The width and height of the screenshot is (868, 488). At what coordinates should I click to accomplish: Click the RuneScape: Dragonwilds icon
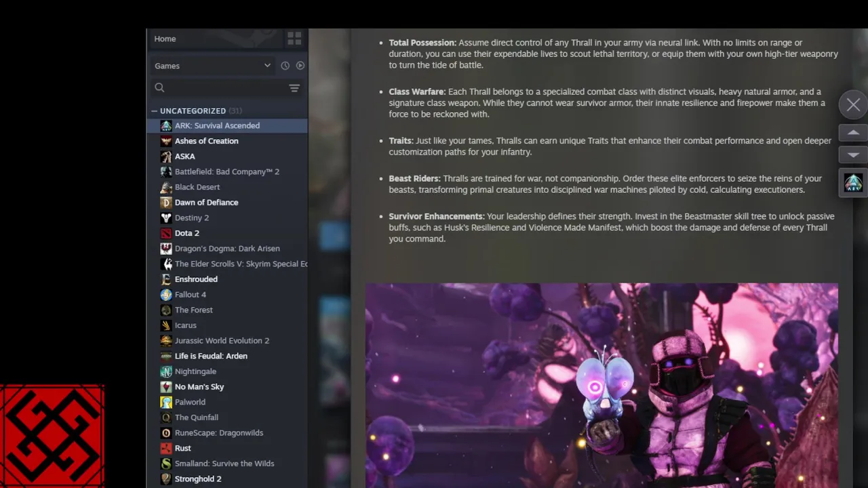[166, 433]
